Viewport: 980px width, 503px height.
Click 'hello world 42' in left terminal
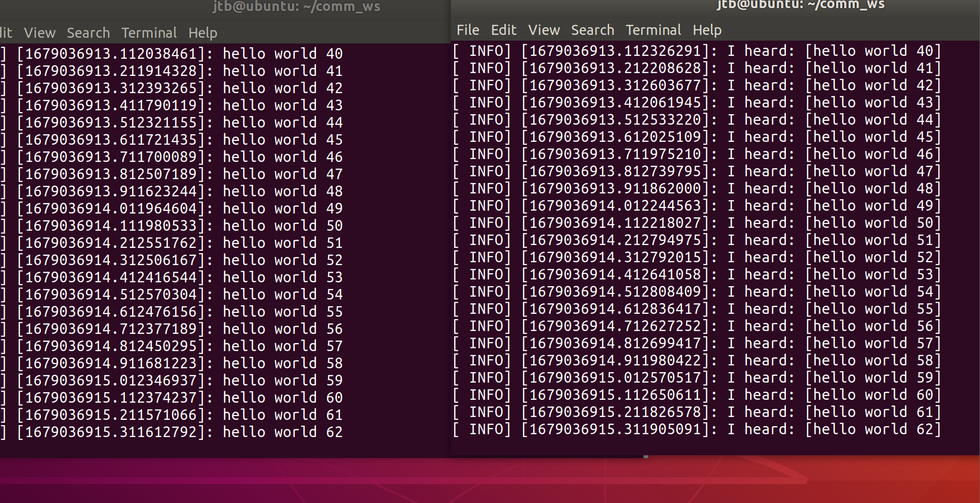click(283, 88)
